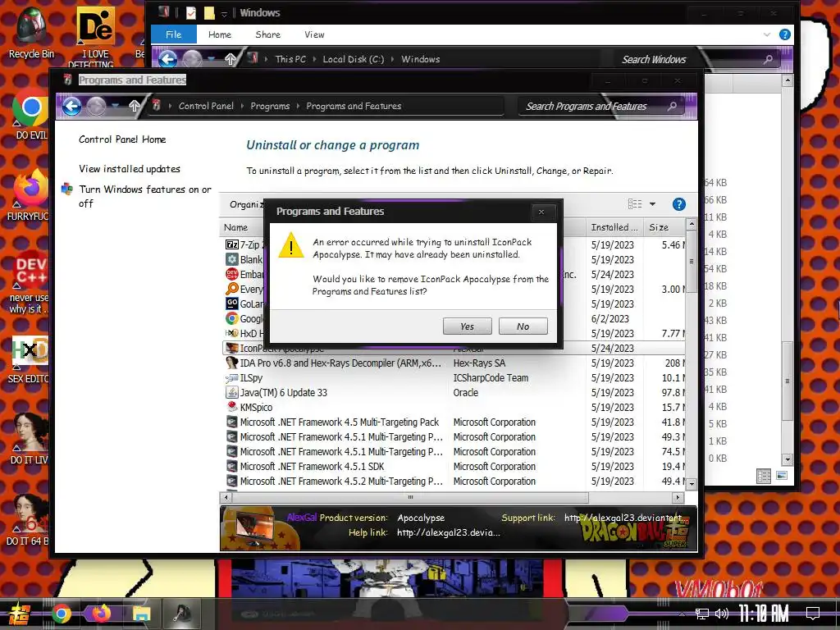The height and width of the screenshot is (630, 840).
Task: Click the Hex-Rays SA publisher cell
Action: 479,363
